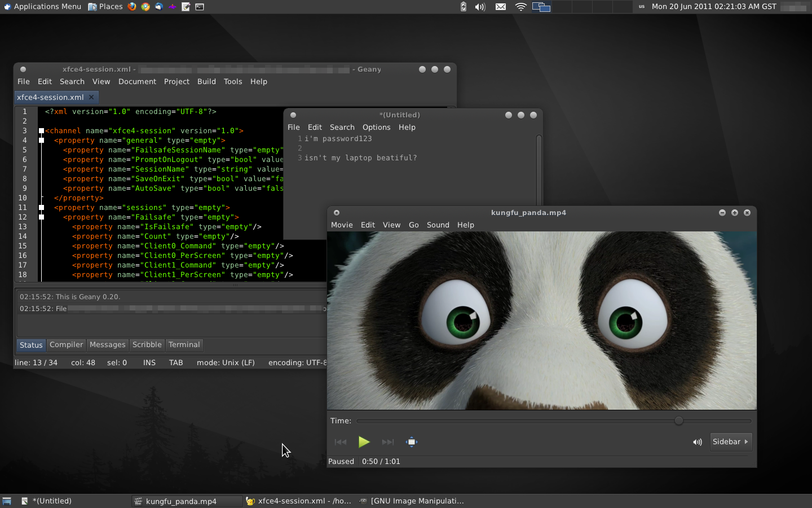Collapse the sessions property fold on line 11
Viewport: 812px width, 508px height.
(x=41, y=207)
